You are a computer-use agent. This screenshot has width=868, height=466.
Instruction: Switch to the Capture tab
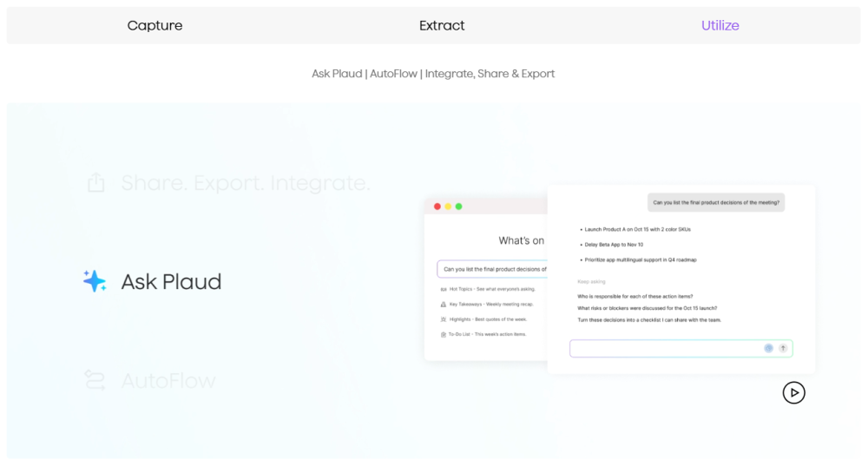click(x=155, y=25)
